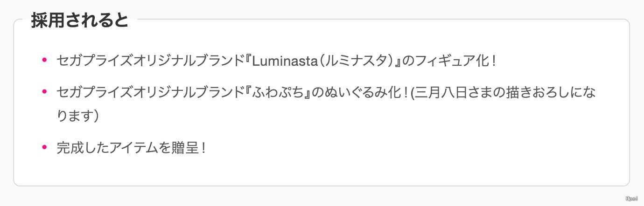Click the 採用されると heading
This screenshot has width=644, height=206.
(79, 21)
